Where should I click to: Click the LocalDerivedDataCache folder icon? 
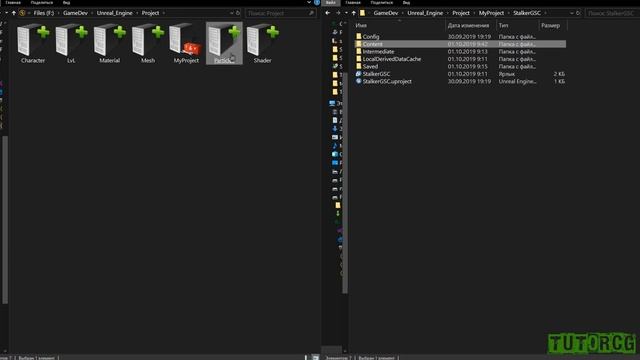[x=359, y=59]
